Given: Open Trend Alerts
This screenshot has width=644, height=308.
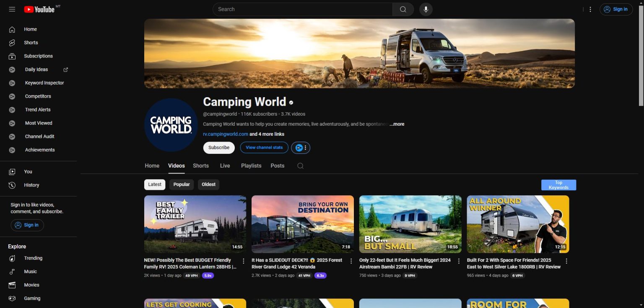Looking at the screenshot, I should [x=38, y=109].
